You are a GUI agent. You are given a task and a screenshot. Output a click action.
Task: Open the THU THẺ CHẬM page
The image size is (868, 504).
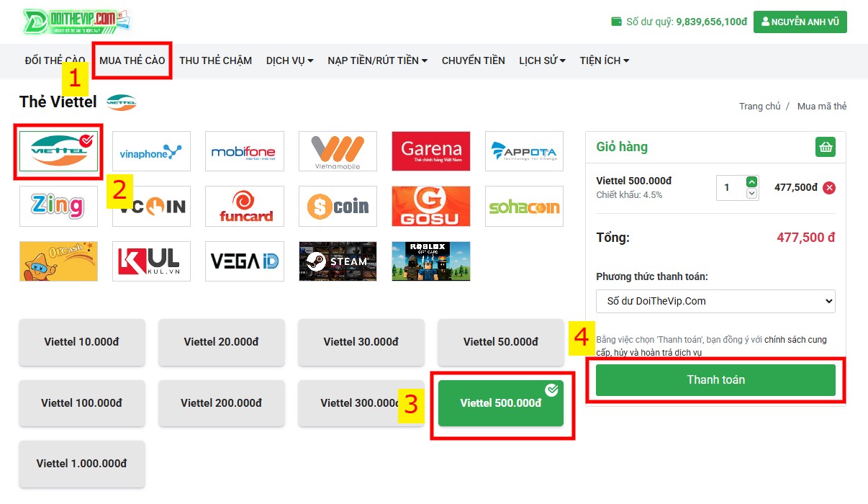[216, 60]
